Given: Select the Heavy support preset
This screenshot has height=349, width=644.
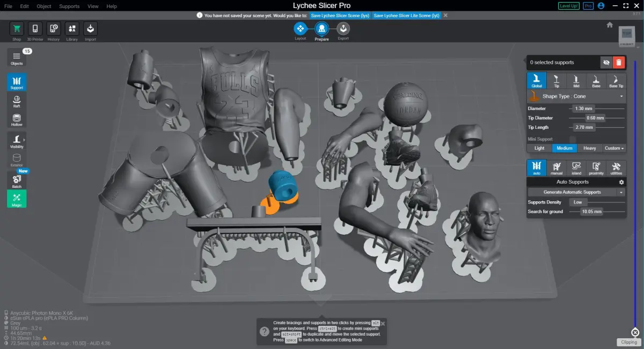Looking at the screenshot, I should [x=589, y=148].
